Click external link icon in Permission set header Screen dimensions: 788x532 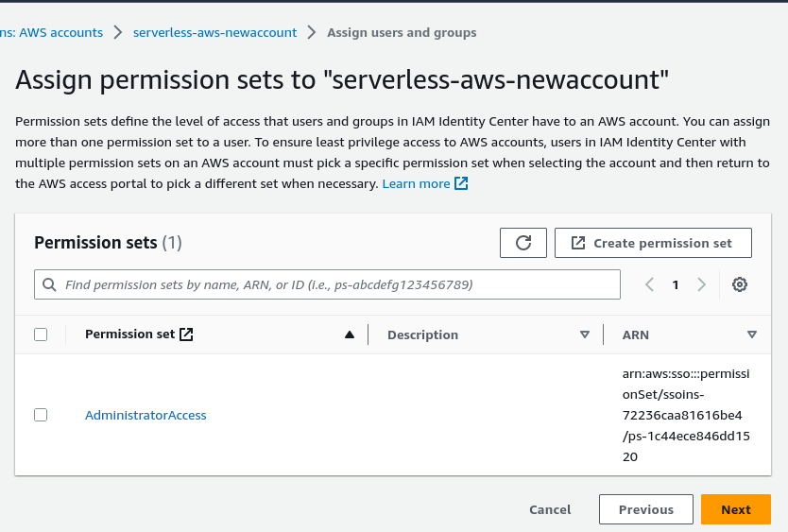(186, 335)
